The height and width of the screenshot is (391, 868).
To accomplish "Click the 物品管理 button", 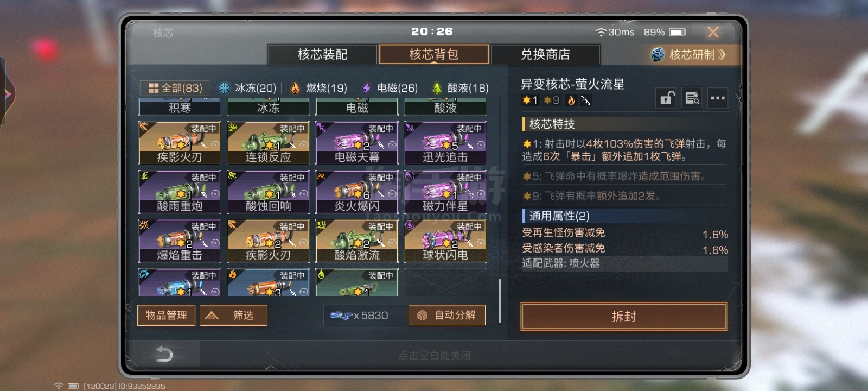I will 166,315.
